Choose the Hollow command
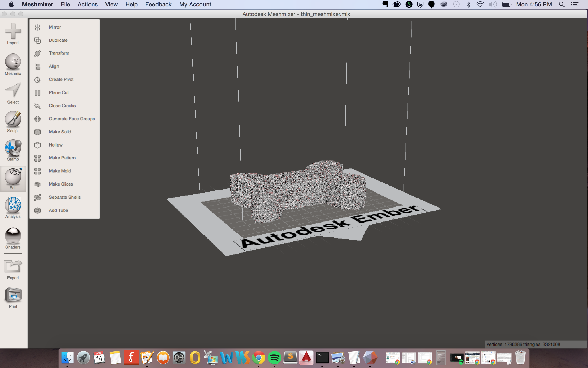The height and width of the screenshot is (368, 588). pos(55,145)
